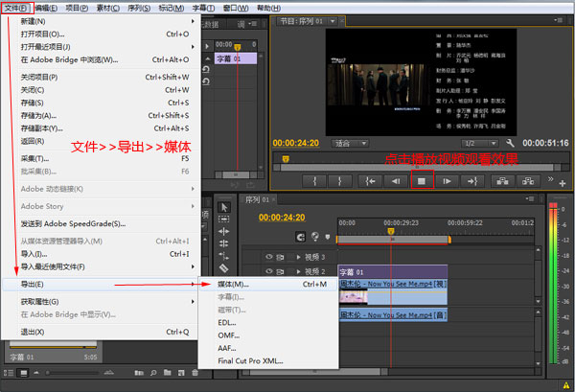Open the 文件(F) menu
This screenshot has width=575, height=392.
click(x=17, y=8)
